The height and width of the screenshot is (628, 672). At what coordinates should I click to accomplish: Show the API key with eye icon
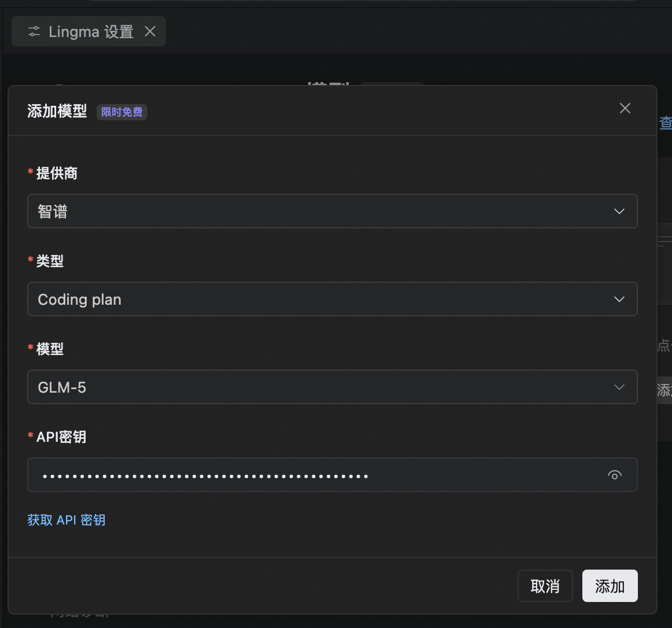pos(614,475)
